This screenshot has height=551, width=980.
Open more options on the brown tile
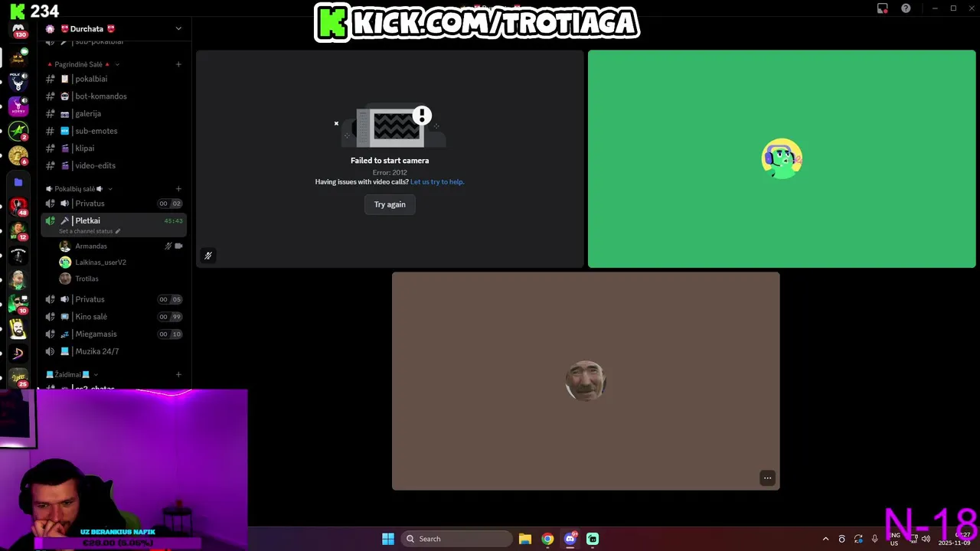767,478
